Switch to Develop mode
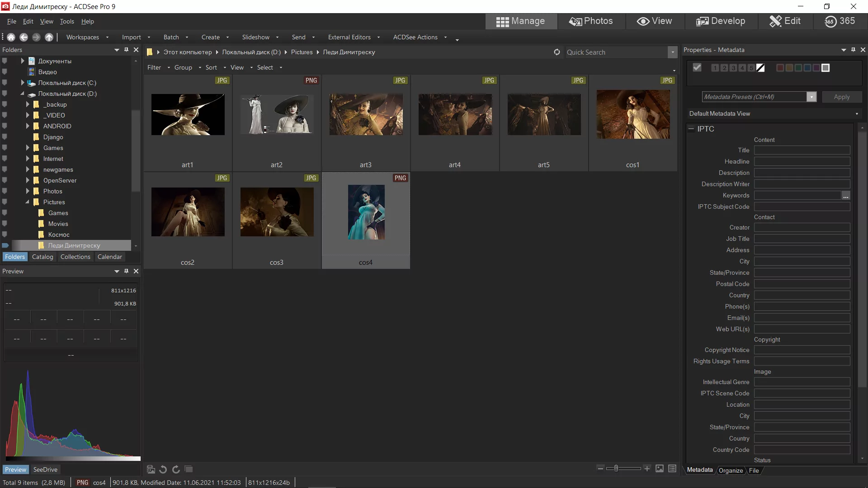The height and width of the screenshot is (488, 868). (x=721, y=21)
